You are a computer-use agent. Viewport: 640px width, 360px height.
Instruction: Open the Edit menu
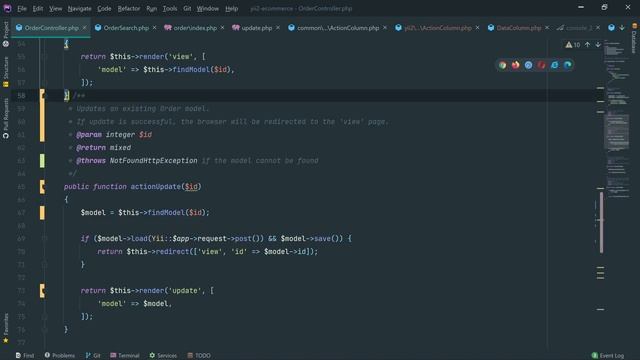coord(38,9)
